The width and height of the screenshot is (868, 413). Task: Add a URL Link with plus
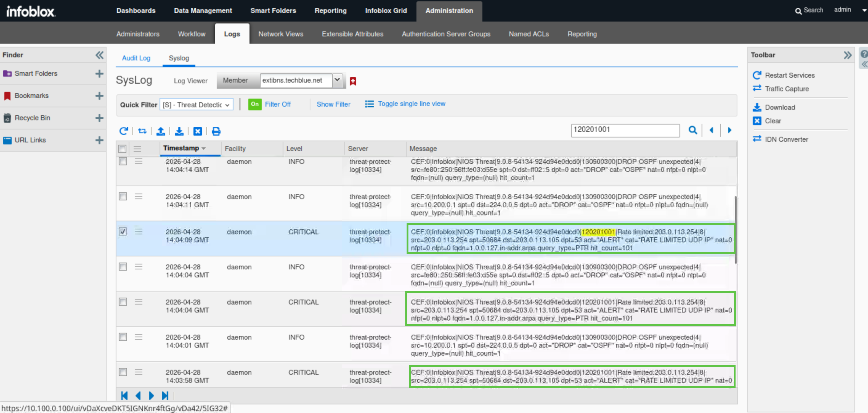pyautogui.click(x=99, y=140)
